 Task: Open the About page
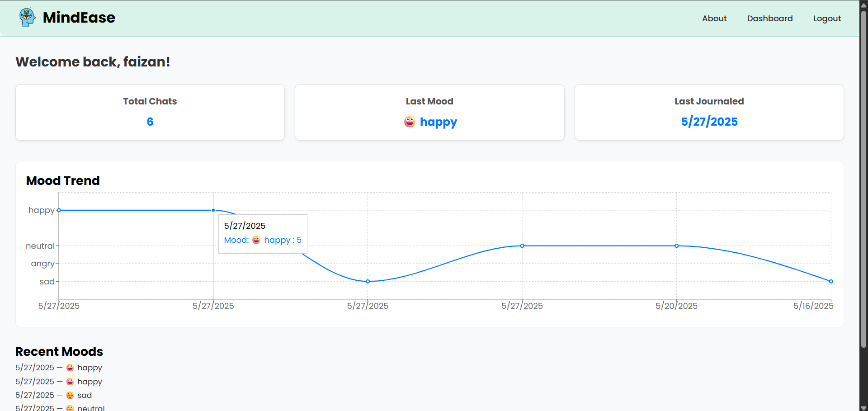point(714,19)
